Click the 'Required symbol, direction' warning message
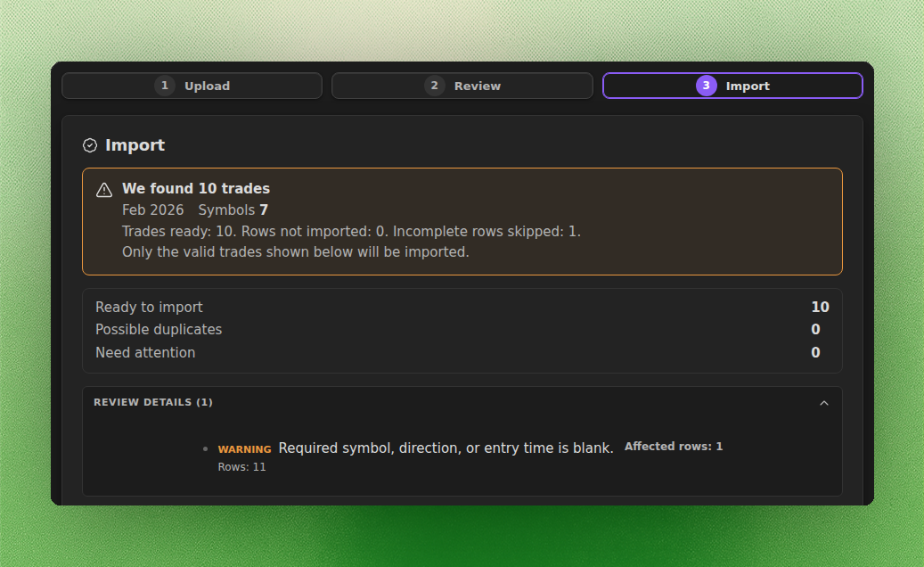The height and width of the screenshot is (567, 924). coord(446,448)
